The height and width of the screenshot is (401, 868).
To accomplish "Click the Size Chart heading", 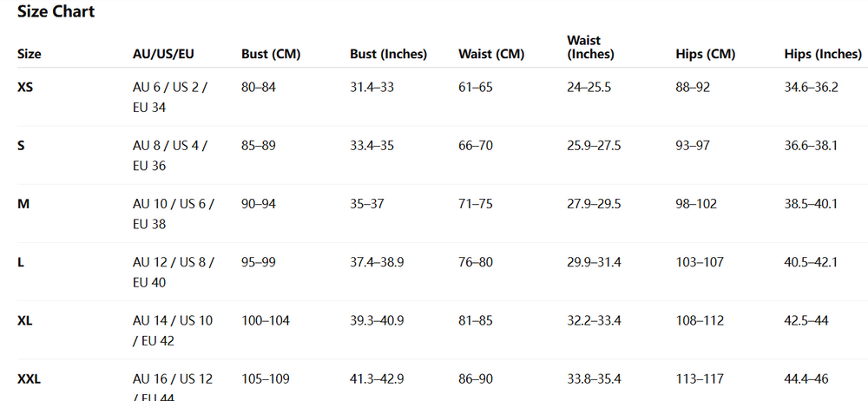I will 56,12.
